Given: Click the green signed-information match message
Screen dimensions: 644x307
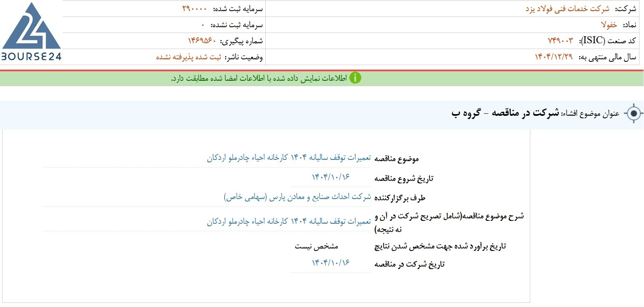Looking at the screenshot, I should [x=259, y=78].
